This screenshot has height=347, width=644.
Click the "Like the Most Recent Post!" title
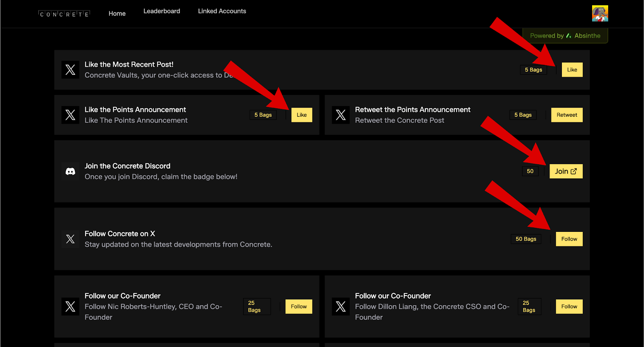[x=129, y=64]
